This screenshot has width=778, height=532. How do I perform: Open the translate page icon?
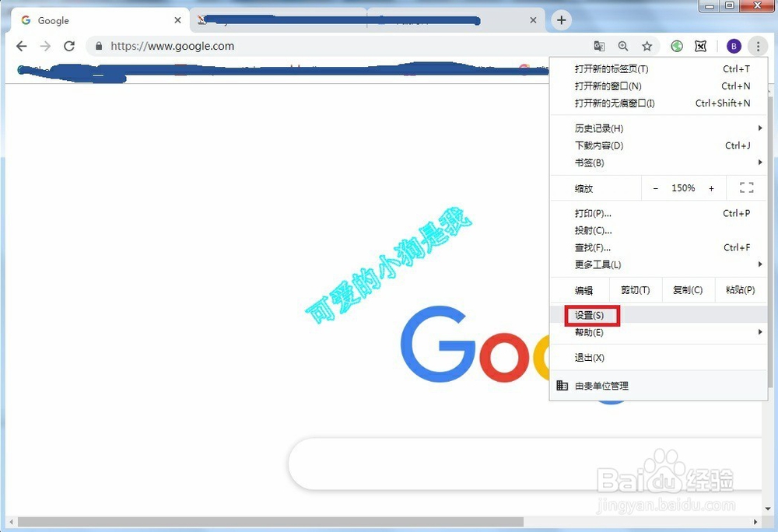[599, 46]
